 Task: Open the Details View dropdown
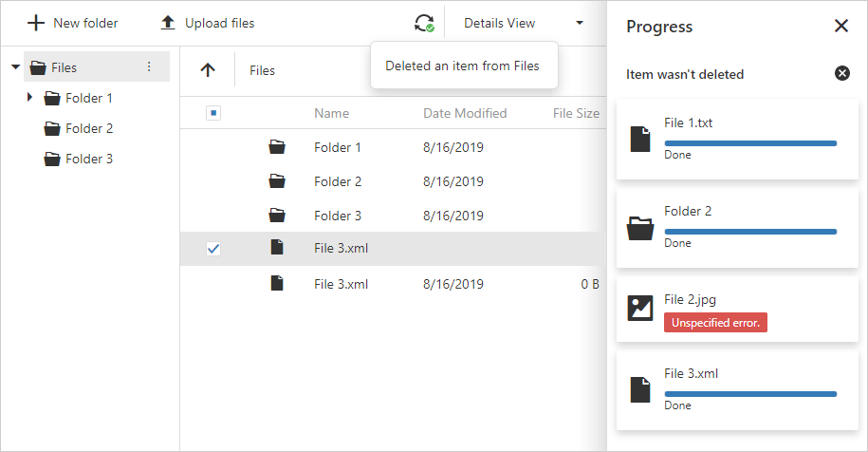coord(524,23)
